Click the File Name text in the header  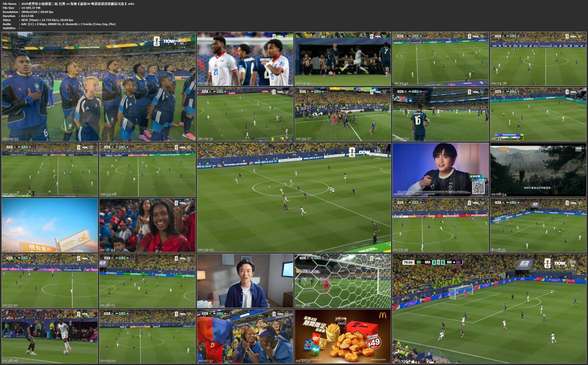[10, 4]
